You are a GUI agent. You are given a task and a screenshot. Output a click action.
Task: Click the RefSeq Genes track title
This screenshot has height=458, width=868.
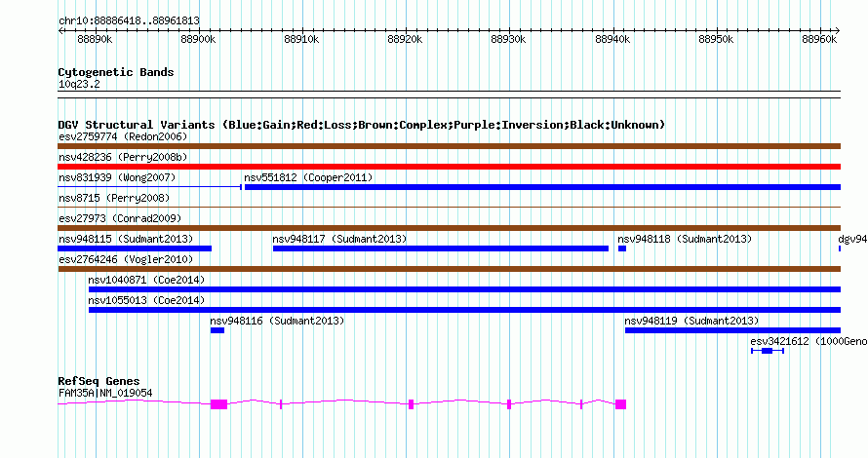(x=99, y=381)
